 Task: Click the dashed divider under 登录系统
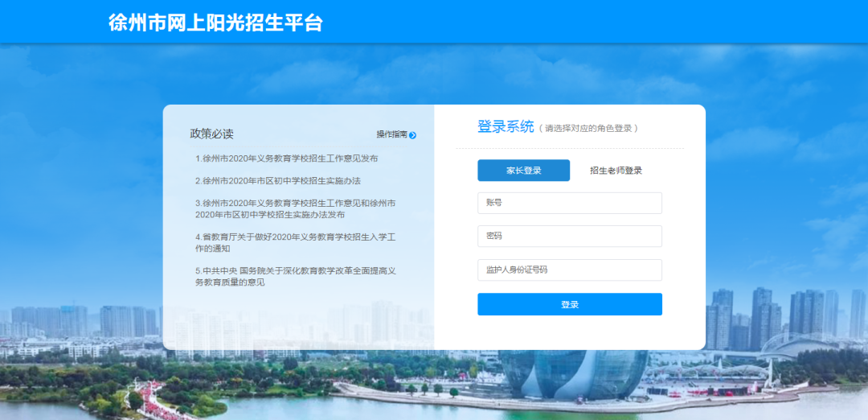(x=569, y=149)
